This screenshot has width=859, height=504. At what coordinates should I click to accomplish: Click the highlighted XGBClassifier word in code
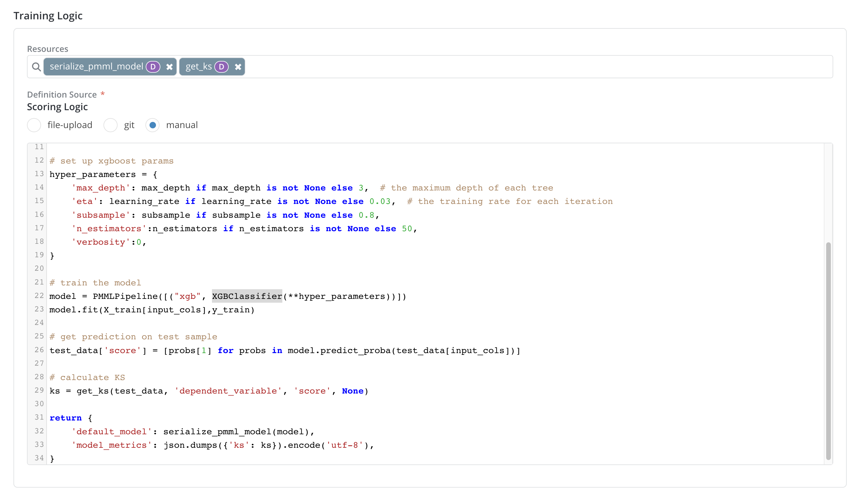pyautogui.click(x=247, y=296)
